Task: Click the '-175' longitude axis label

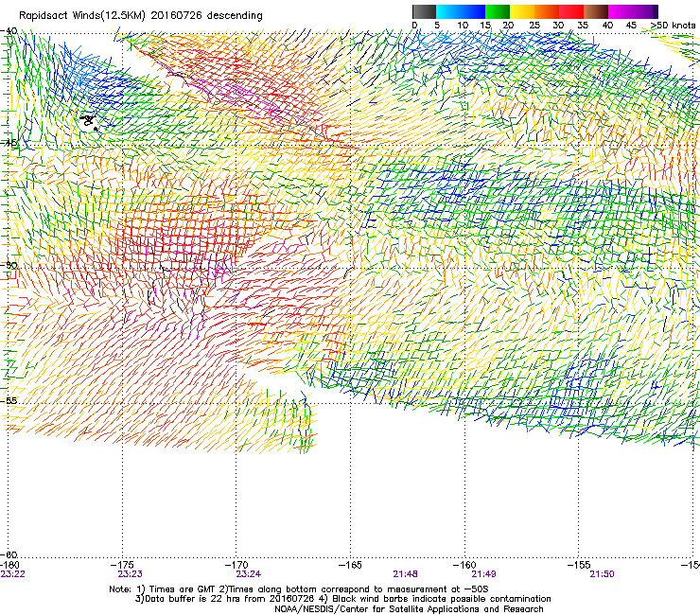Action: pyautogui.click(x=123, y=566)
